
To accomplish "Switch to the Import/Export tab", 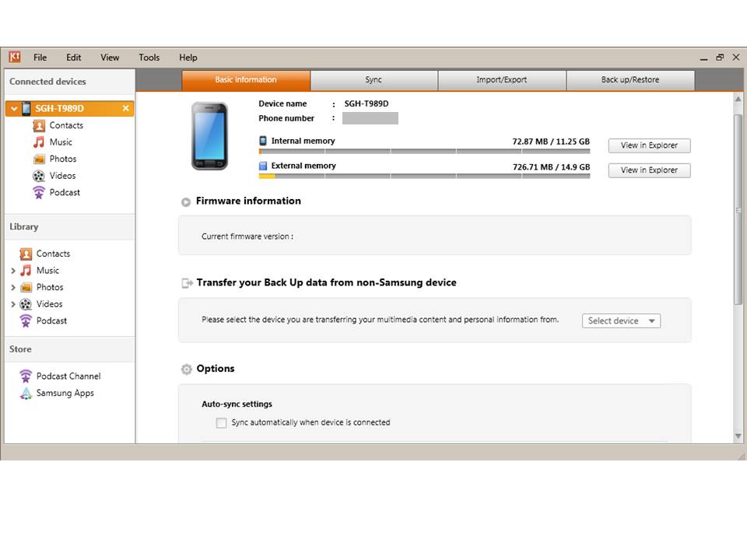I will click(502, 80).
